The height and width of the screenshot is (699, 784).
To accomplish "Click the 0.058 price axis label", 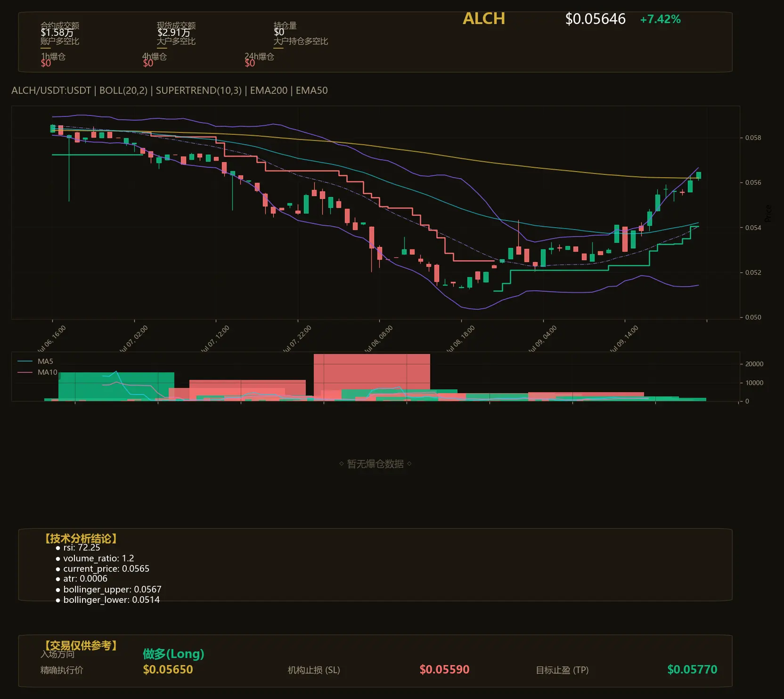I will pos(753,138).
